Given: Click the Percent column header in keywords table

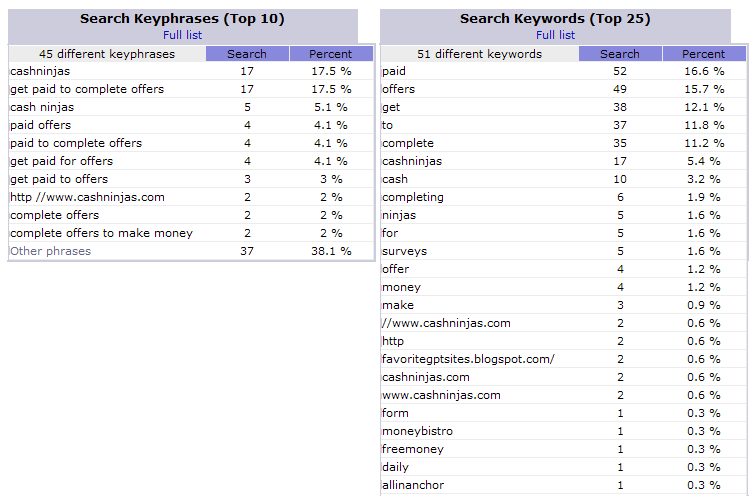Looking at the screenshot, I should (703, 54).
